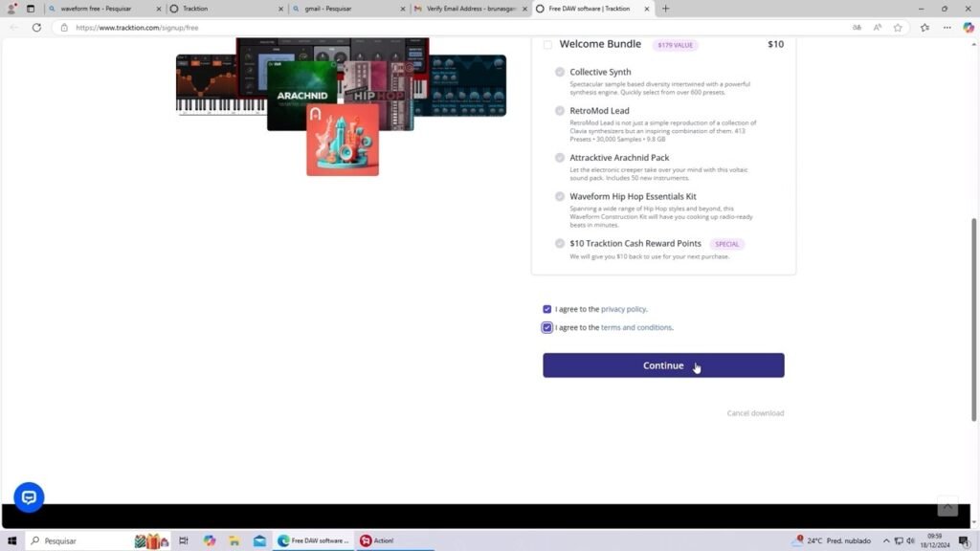The image size is (980, 551).
Task: Open the Mail app in taskbar
Action: tap(259, 541)
